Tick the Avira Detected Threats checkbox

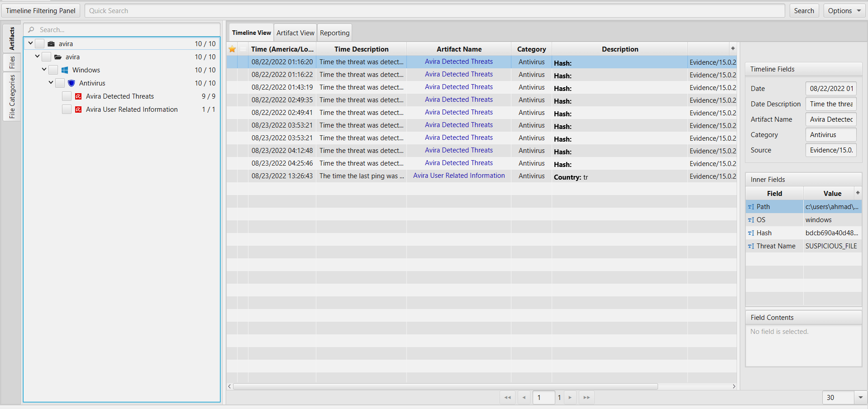tap(67, 96)
